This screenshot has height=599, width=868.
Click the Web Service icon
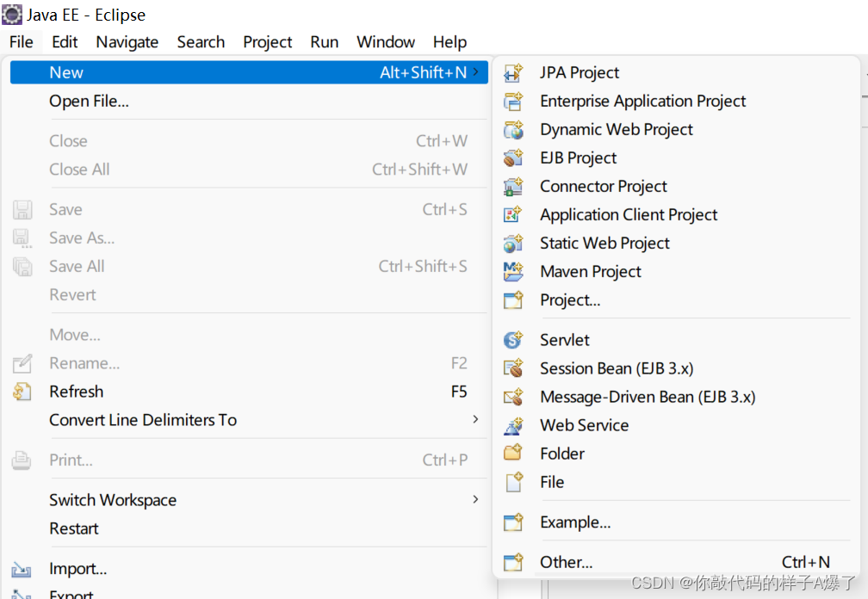(513, 425)
